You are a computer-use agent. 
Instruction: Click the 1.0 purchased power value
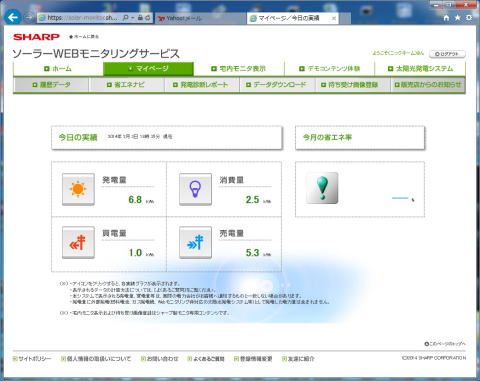coord(135,253)
